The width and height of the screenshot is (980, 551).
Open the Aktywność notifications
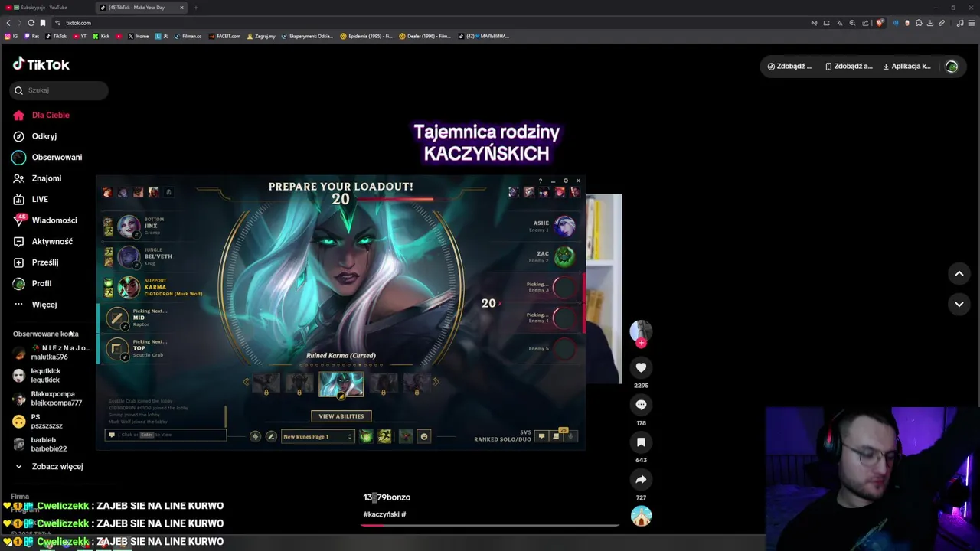[x=42, y=241]
